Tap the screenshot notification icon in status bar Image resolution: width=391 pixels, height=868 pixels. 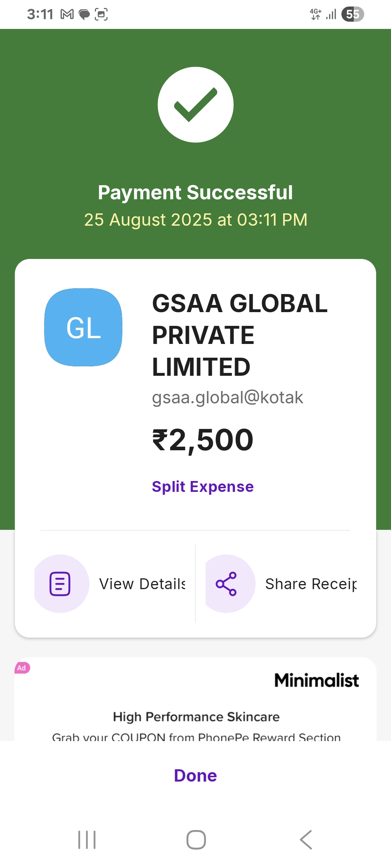click(x=101, y=14)
